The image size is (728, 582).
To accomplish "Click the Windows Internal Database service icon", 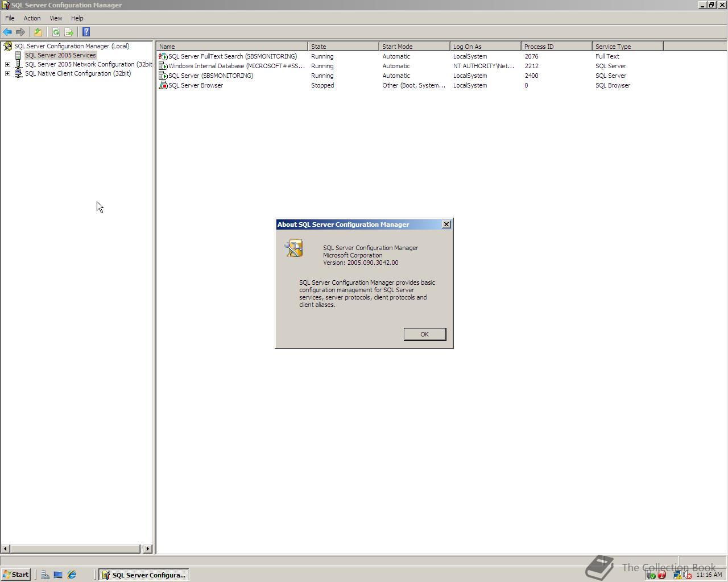I will tap(163, 66).
